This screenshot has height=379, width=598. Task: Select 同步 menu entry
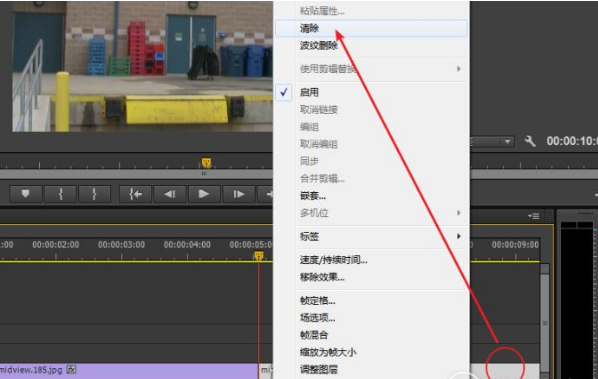pos(371,161)
